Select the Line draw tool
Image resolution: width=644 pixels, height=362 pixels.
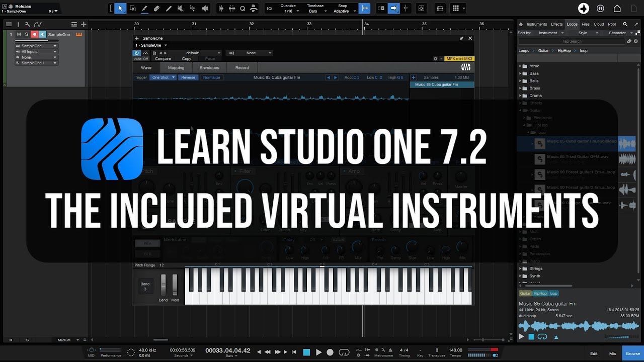169,9
